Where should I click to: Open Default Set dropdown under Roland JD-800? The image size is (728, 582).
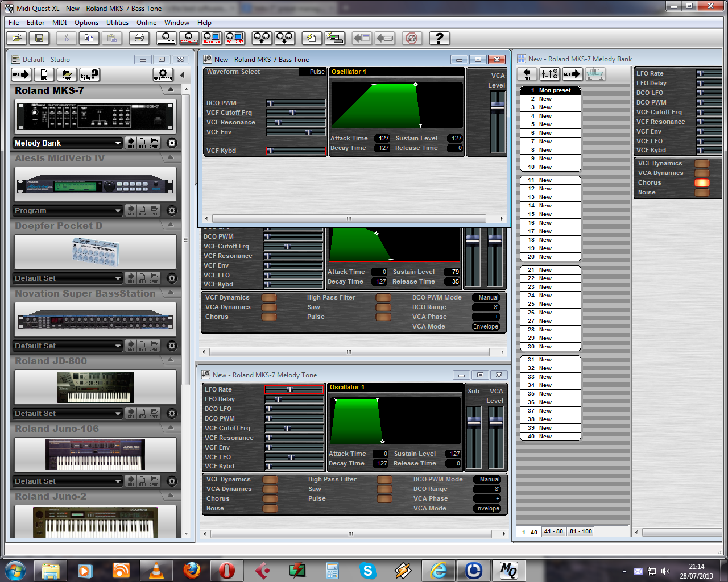click(68, 413)
